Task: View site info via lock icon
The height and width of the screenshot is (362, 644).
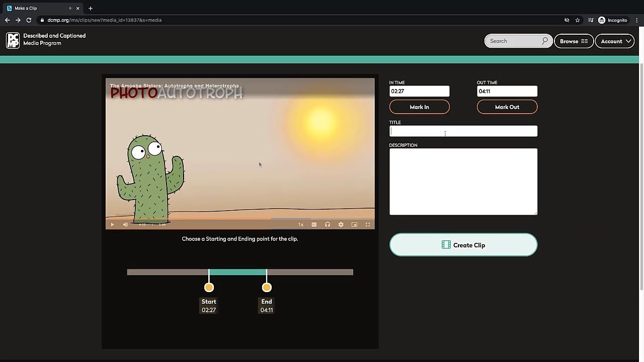Action: coord(42,20)
